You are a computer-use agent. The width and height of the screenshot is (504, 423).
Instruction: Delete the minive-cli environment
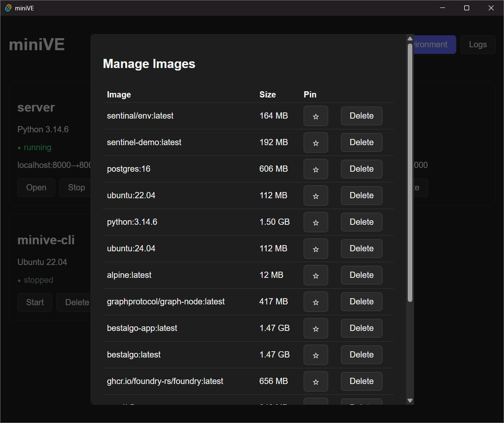[74, 302]
